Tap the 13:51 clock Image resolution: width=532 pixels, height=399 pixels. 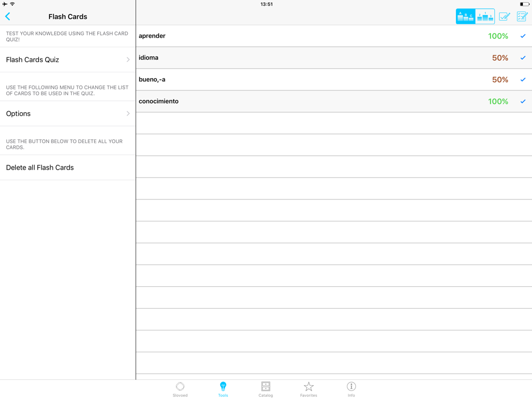[x=267, y=4]
